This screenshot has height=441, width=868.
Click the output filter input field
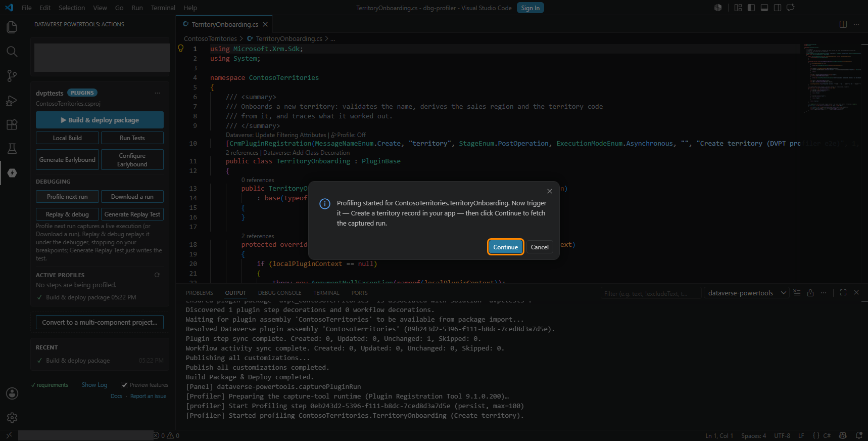click(651, 293)
